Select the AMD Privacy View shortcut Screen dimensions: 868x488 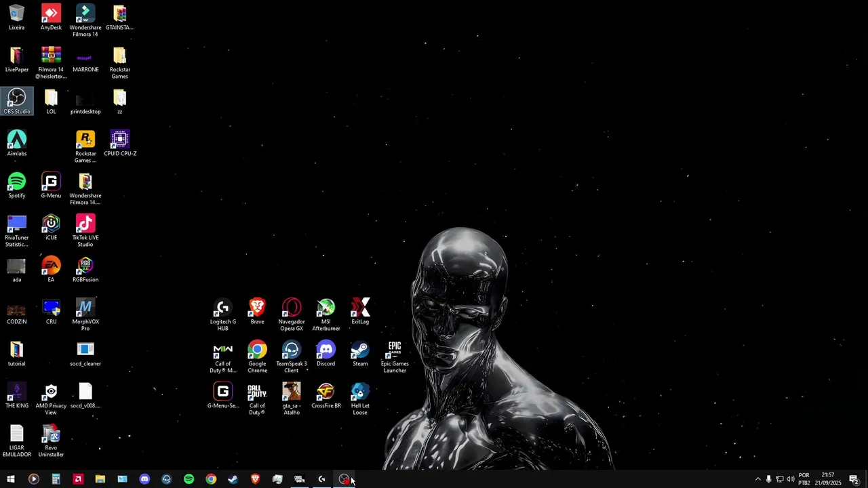tap(51, 399)
